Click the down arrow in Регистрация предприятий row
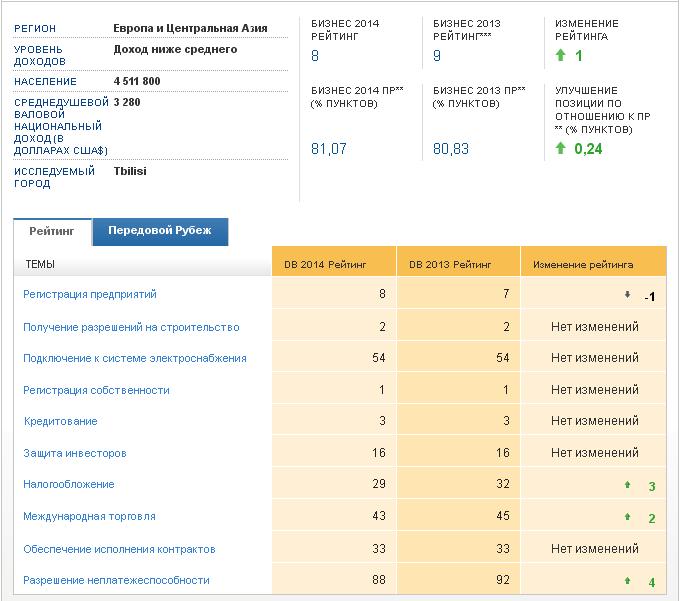The image size is (682, 601). [x=627, y=295]
